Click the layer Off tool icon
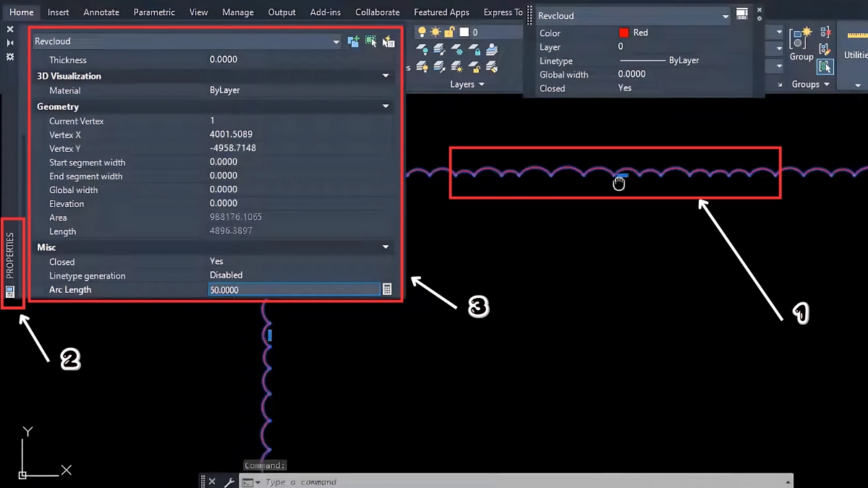 (x=422, y=50)
